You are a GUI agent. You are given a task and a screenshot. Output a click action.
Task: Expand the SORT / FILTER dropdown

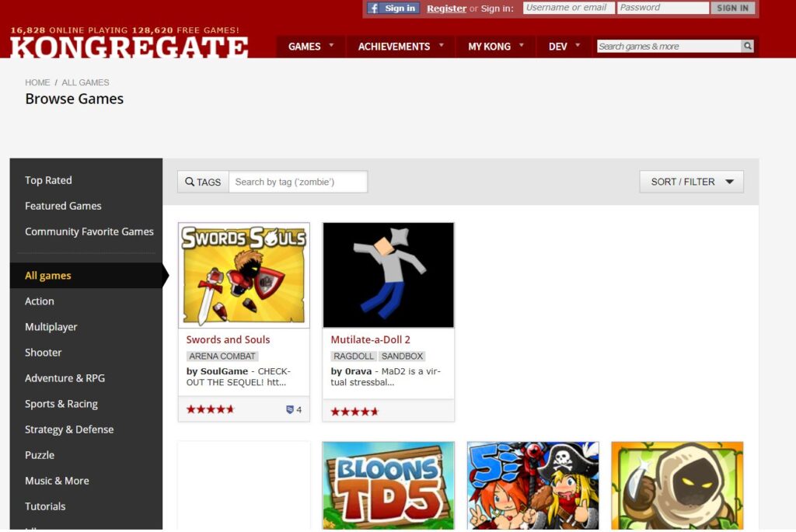coord(691,182)
